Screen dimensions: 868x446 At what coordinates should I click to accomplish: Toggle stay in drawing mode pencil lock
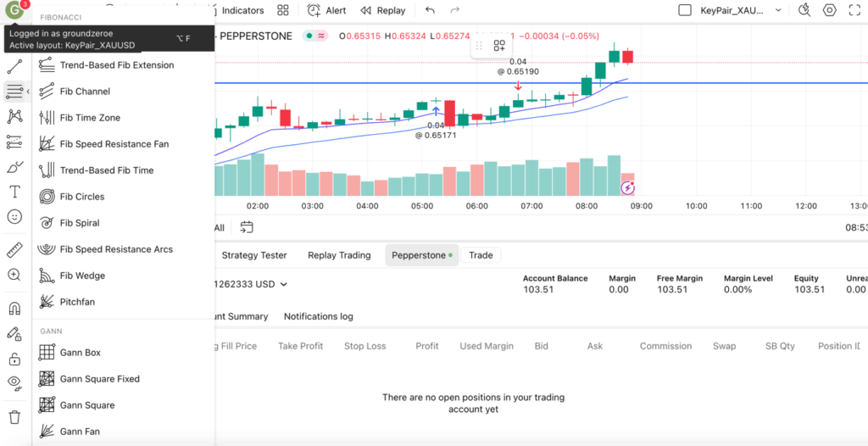(x=14, y=333)
